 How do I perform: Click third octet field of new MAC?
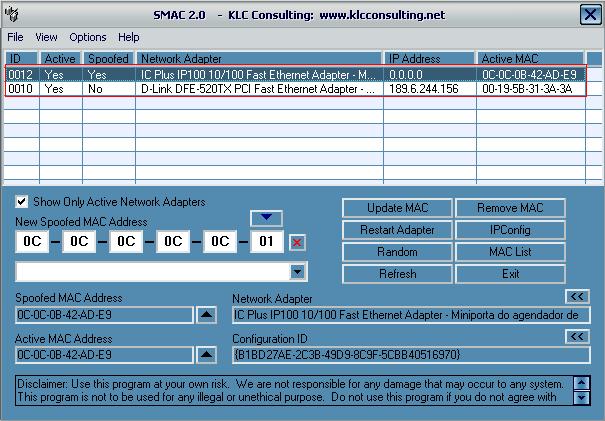(126, 242)
